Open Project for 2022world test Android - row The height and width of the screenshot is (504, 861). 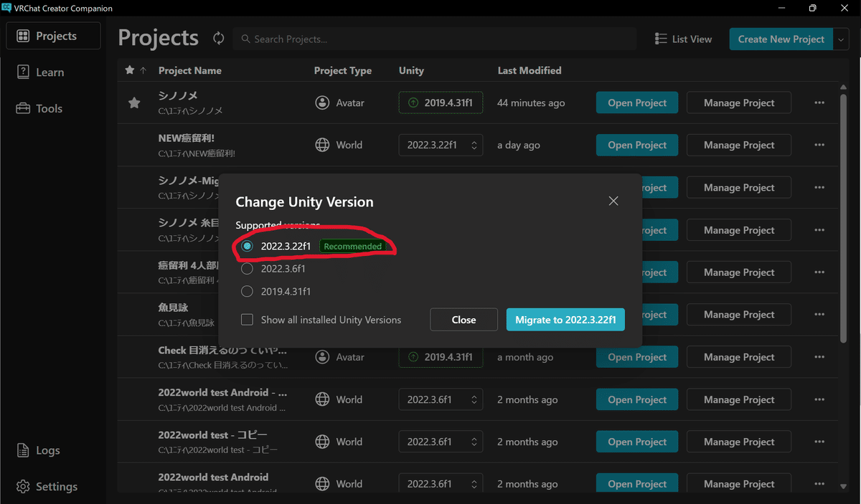tap(637, 399)
